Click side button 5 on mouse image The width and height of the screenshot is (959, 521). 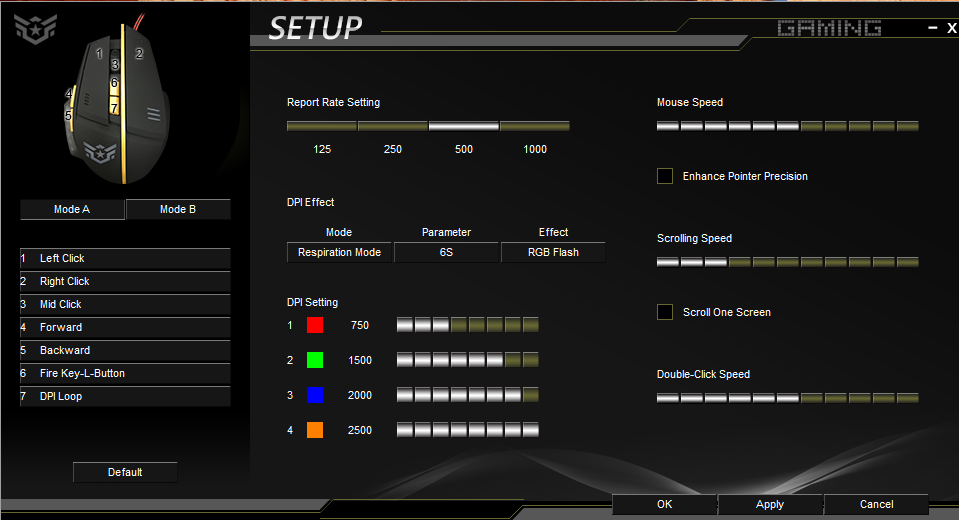pyautogui.click(x=68, y=115)
